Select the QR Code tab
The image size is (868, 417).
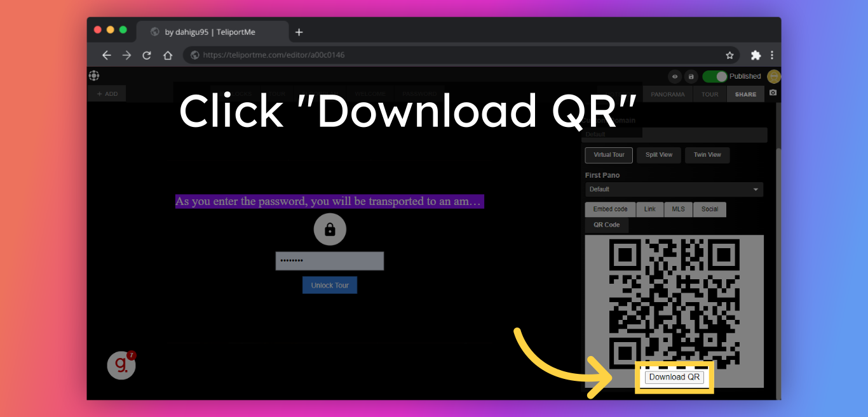click(x=607, y=225)
